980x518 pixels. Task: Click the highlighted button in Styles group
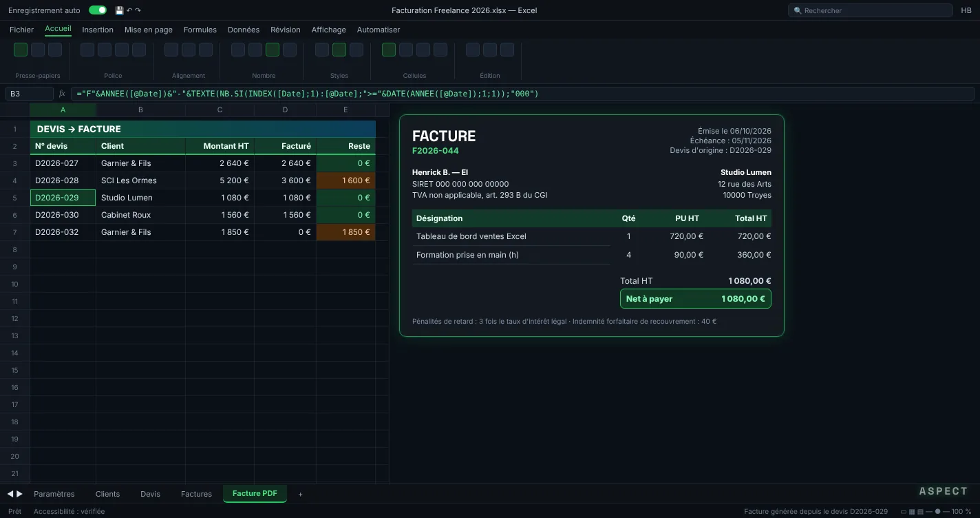click(x=339, y=50)
